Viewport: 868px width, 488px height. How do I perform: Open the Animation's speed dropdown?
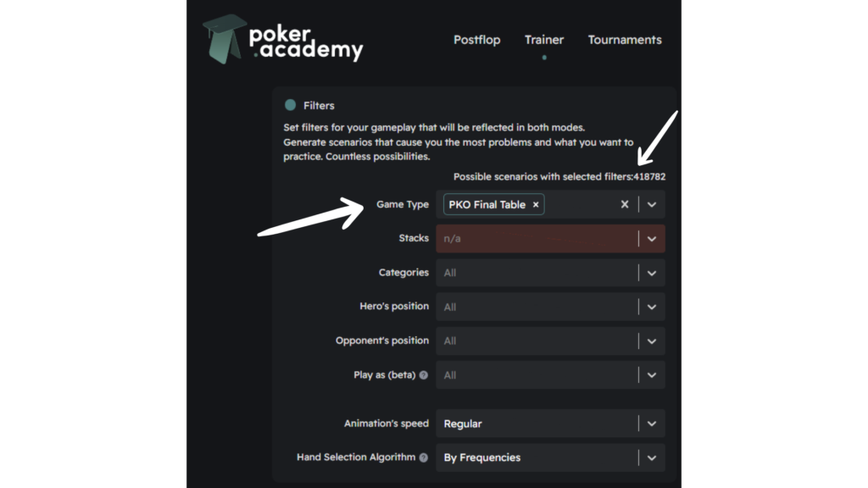pyautogui.click(x=652, y=424)
